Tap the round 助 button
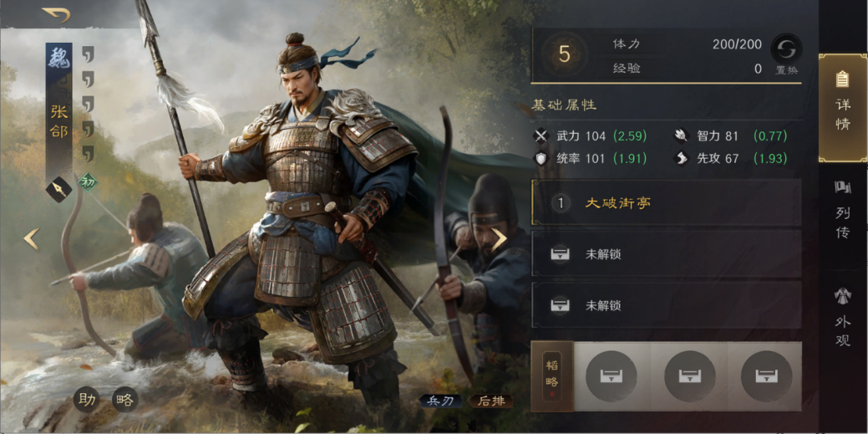The width and height of the screenshot is (868, 434). coord(87,400)
